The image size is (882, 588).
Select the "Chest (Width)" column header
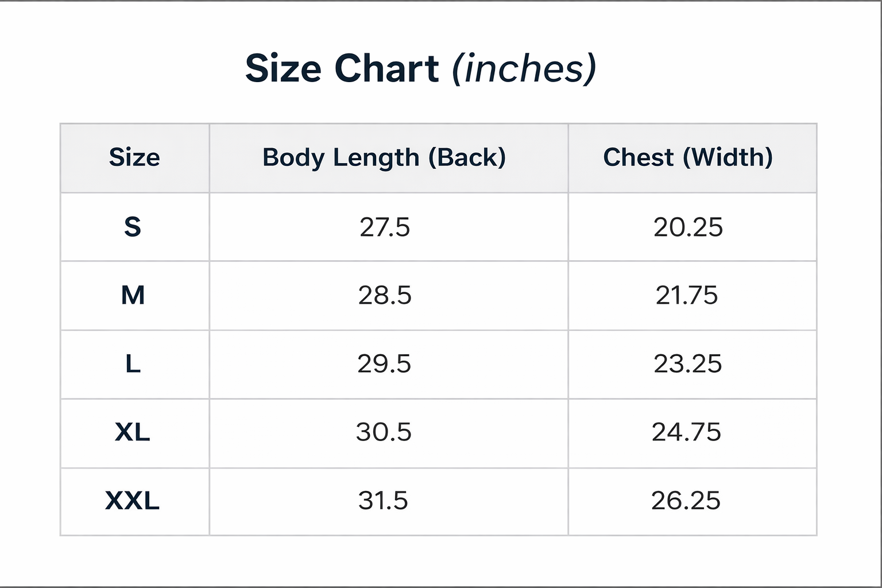point(688,157)
